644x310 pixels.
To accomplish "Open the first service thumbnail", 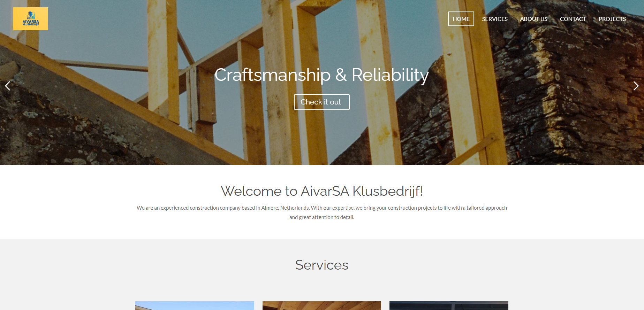I will (x=195, y=305).
